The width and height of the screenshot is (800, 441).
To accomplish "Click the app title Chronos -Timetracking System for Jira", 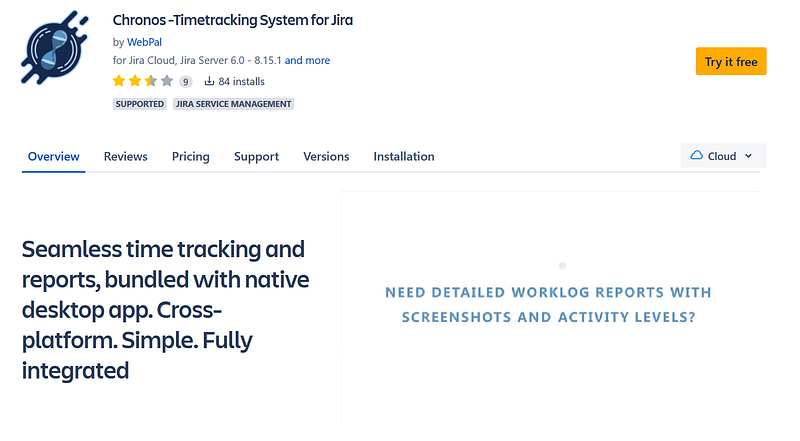I will pos(233,20).
